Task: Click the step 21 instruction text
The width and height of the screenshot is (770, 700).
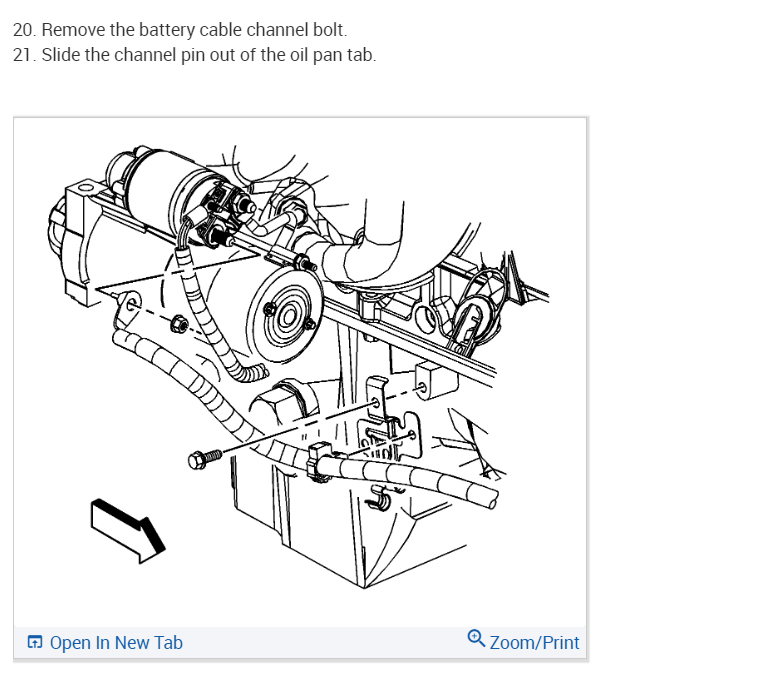Action: click(x=194, y=55)
